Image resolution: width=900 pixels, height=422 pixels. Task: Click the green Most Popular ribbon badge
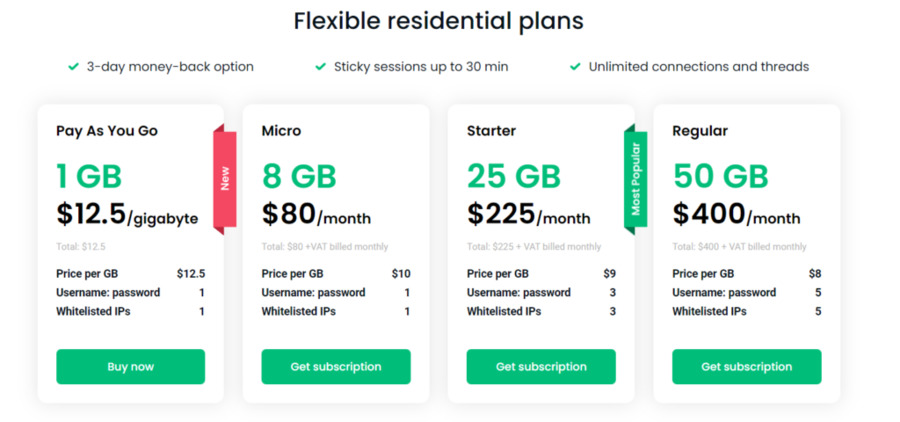(635, 179)
